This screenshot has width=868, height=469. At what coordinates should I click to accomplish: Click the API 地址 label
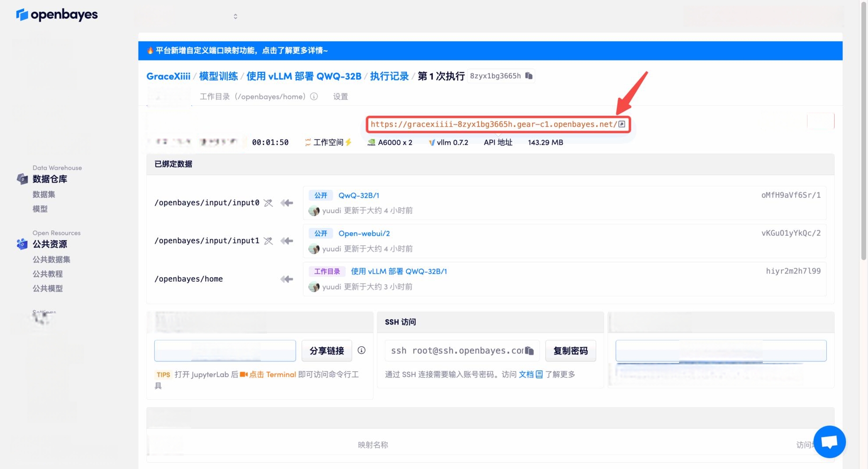tap(498, 142)
